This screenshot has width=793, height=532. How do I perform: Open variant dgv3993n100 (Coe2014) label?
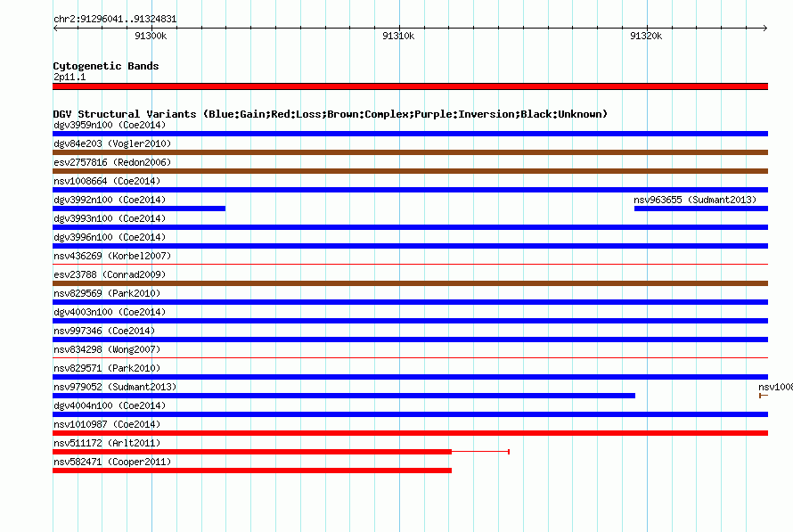click(110, 218)
